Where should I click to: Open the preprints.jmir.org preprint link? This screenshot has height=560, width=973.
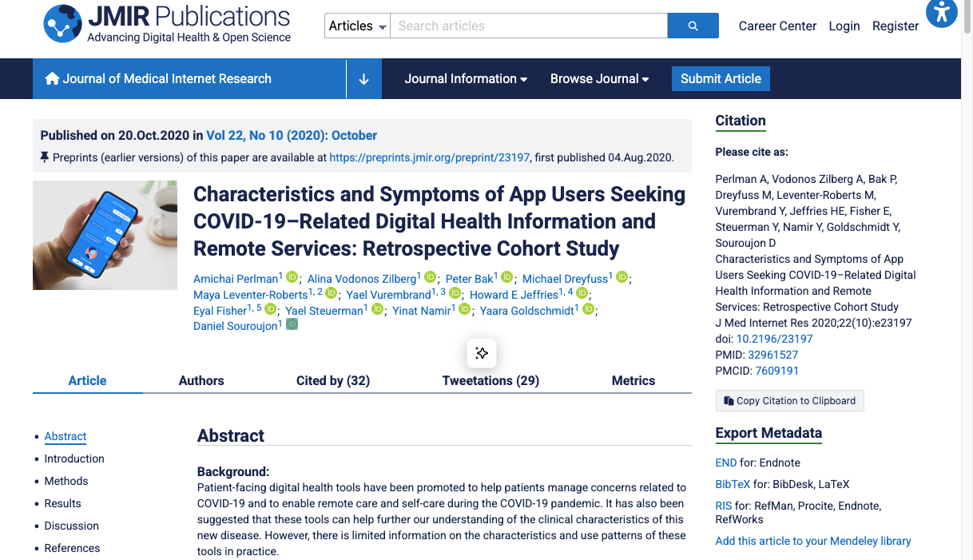click(x=429, y=157)
